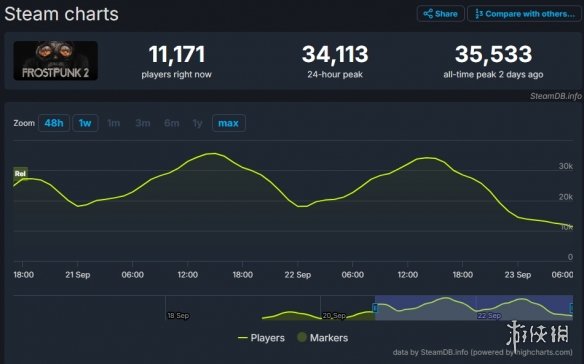Click the share icon in Share button

[428, 14]
